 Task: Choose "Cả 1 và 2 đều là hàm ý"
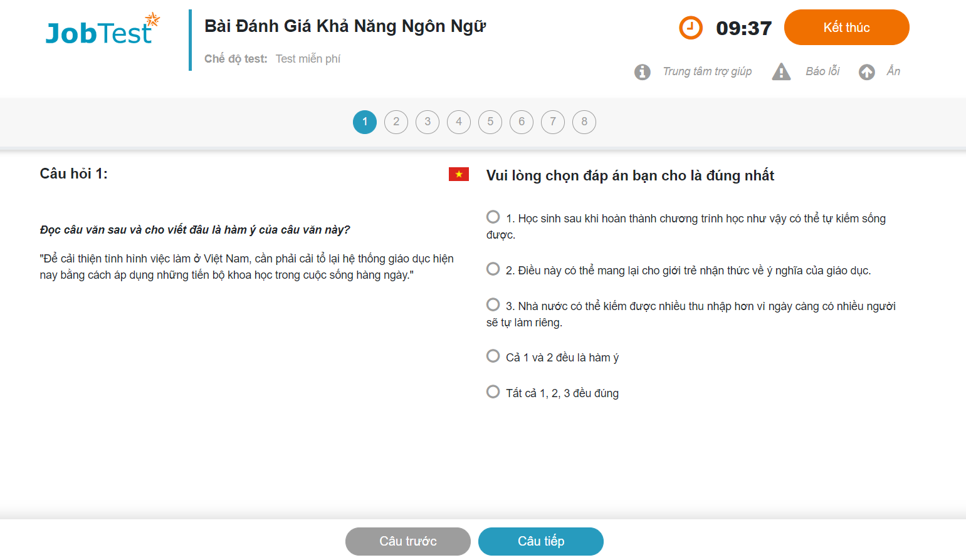493,356
